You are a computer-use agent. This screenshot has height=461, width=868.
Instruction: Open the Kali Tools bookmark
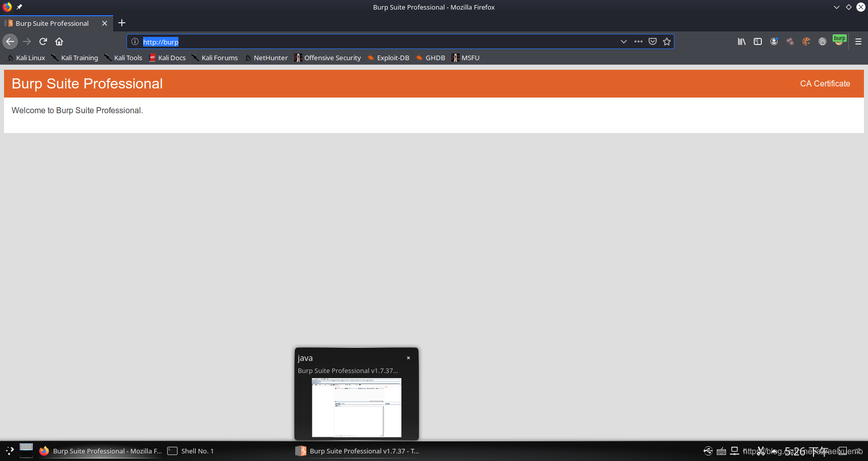[x=123, y=58]
